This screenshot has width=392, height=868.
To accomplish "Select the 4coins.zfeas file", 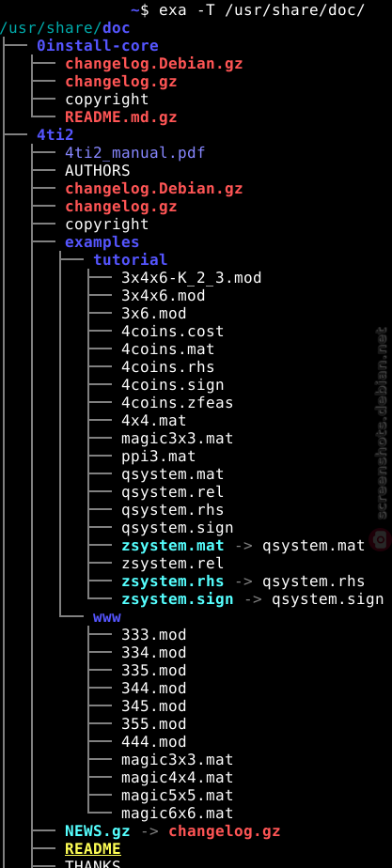I will [x=177, y=402].
